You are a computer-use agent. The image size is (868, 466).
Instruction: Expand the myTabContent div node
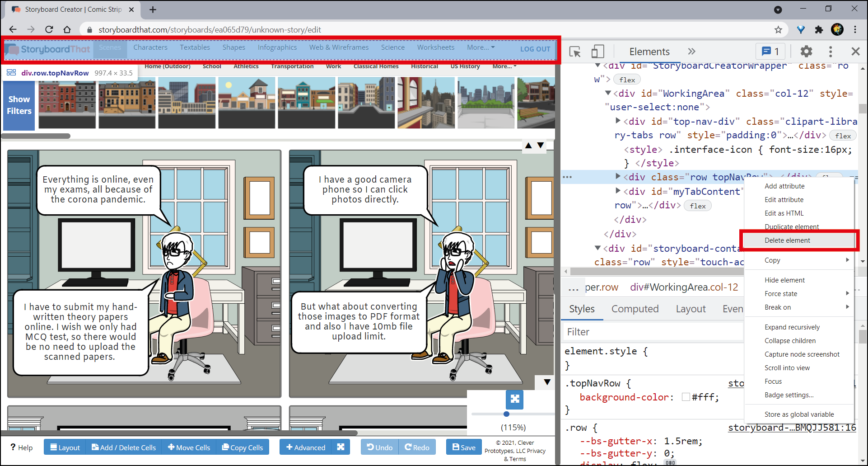click(x=618, y=191)
